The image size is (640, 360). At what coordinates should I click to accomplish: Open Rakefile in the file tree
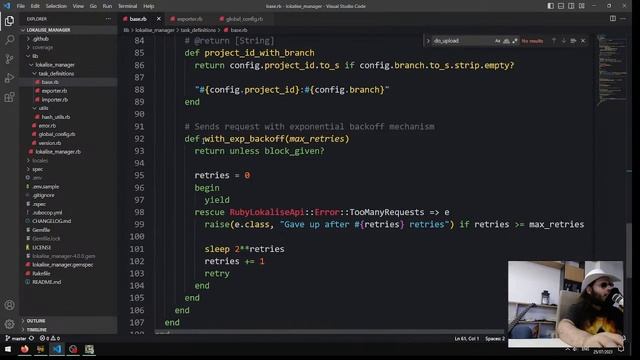[x=41, y=273]
